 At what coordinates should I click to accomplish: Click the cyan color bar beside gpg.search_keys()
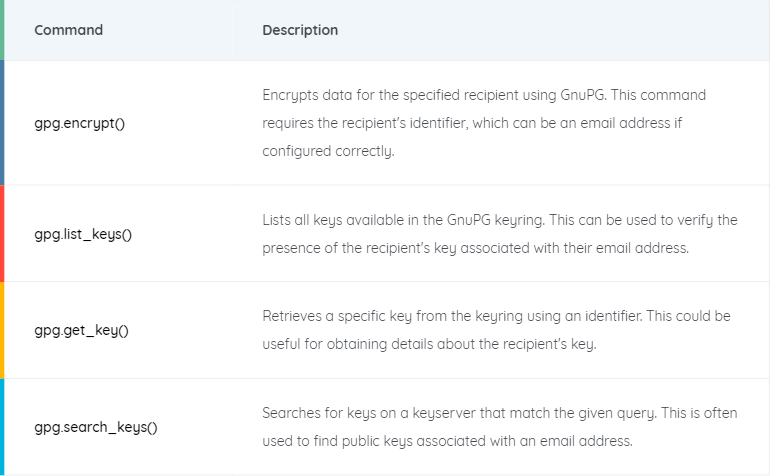pos(2,427)
